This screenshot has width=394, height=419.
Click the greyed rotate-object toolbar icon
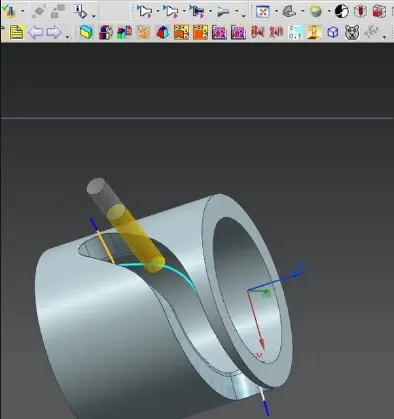pyautogui.click(x=39, y=11)
